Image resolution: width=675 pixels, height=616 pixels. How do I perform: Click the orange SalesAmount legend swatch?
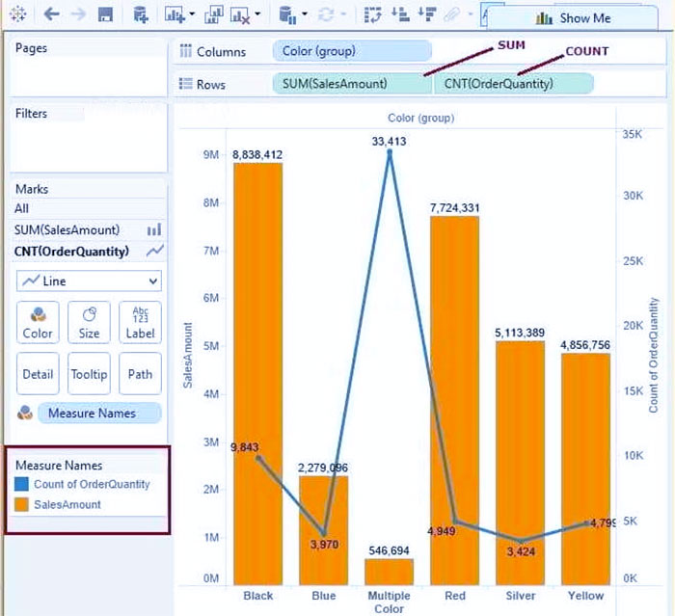click(21, 504)
